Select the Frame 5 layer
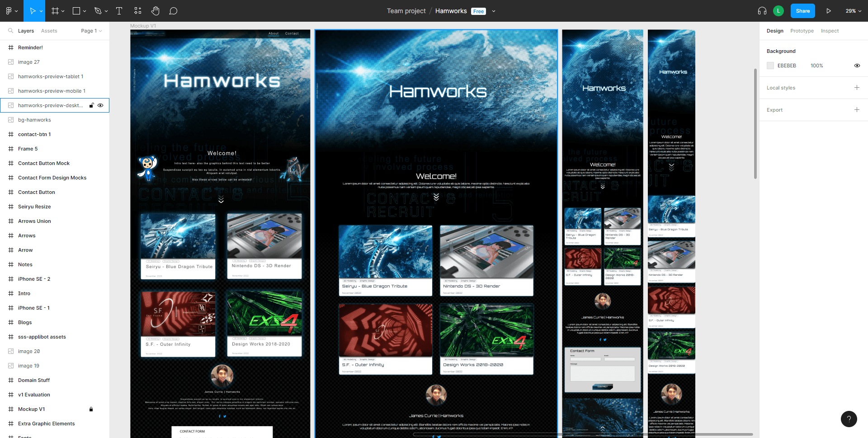The height and width of the screenshot is (438, 868). (x=55, y=149)
